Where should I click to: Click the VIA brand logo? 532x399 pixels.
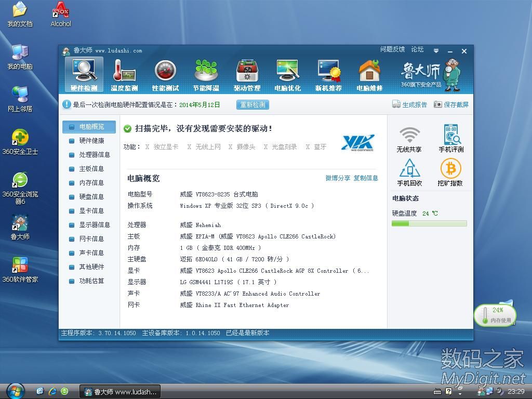tap(358, 142)
